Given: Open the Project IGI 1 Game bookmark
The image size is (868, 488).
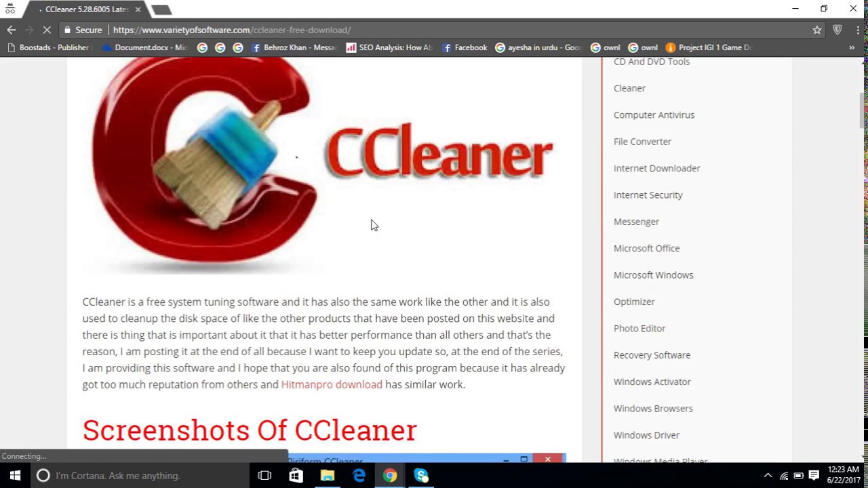Looking at the screenshot, I should [709, 47].
